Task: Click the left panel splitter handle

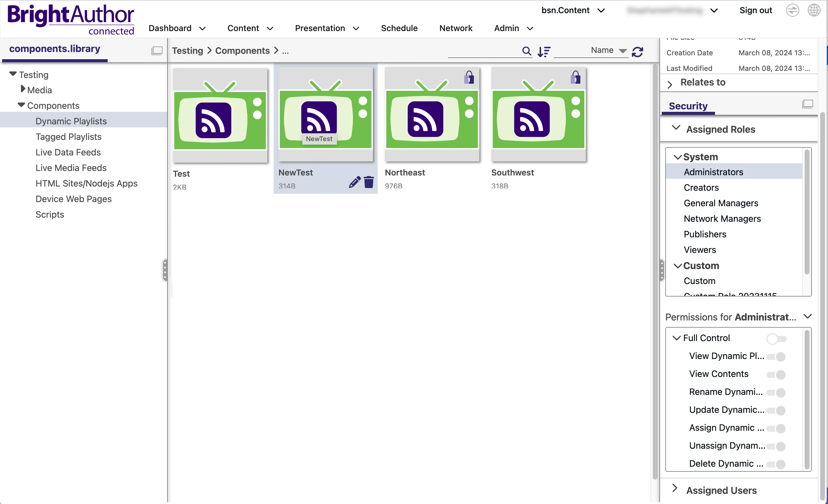Action: [x=165, y=270]
